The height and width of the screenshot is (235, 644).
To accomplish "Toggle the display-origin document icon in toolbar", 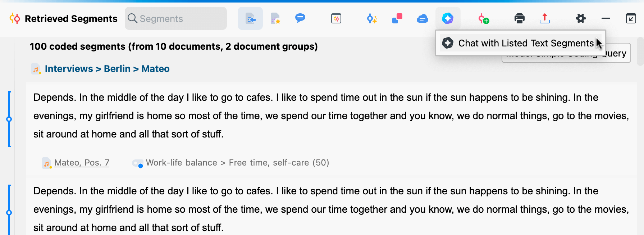I will coord(250,18).
